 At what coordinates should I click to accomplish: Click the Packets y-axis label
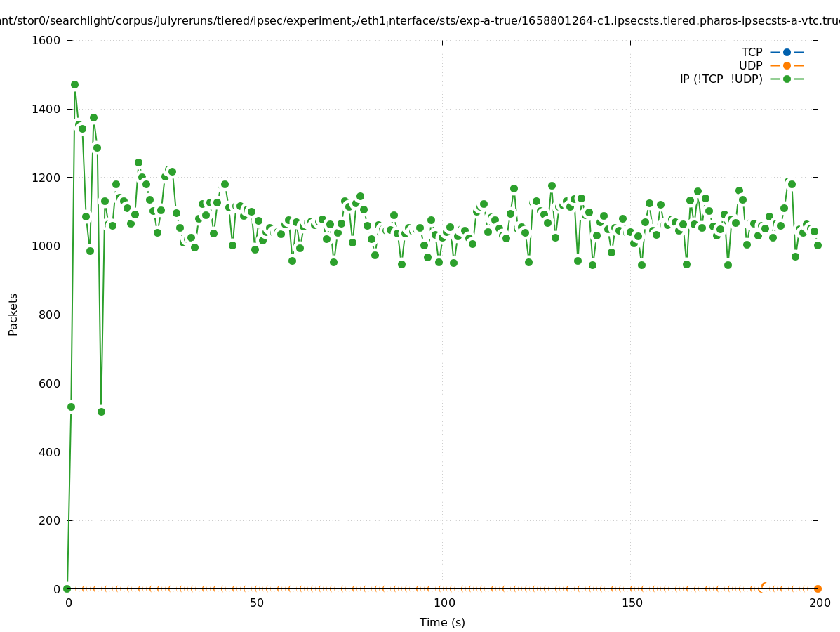(x=13, y=314)
